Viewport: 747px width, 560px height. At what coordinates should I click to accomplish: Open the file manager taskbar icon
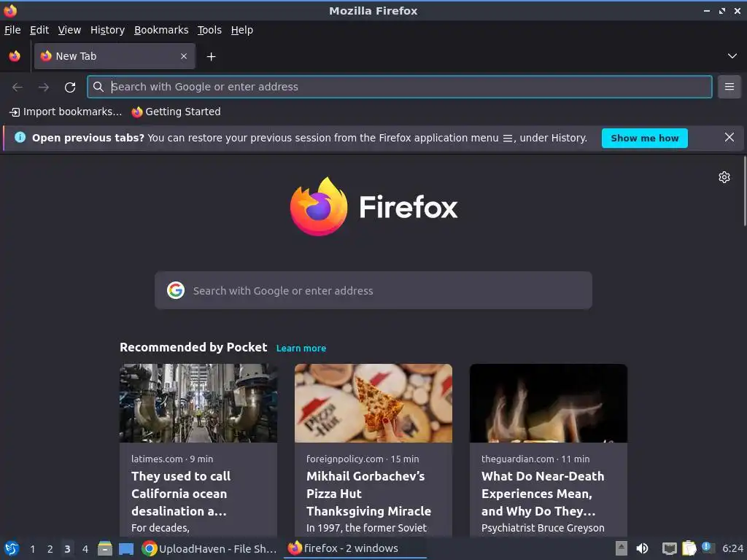105,548
